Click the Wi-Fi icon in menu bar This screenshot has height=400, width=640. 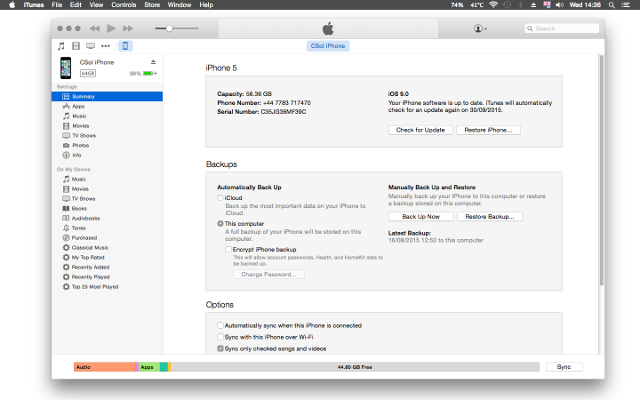click(493, 5)
